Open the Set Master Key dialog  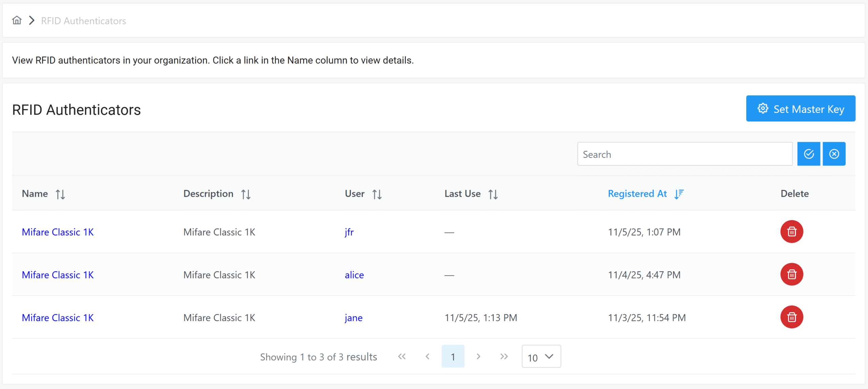click(x=801, y=109)
